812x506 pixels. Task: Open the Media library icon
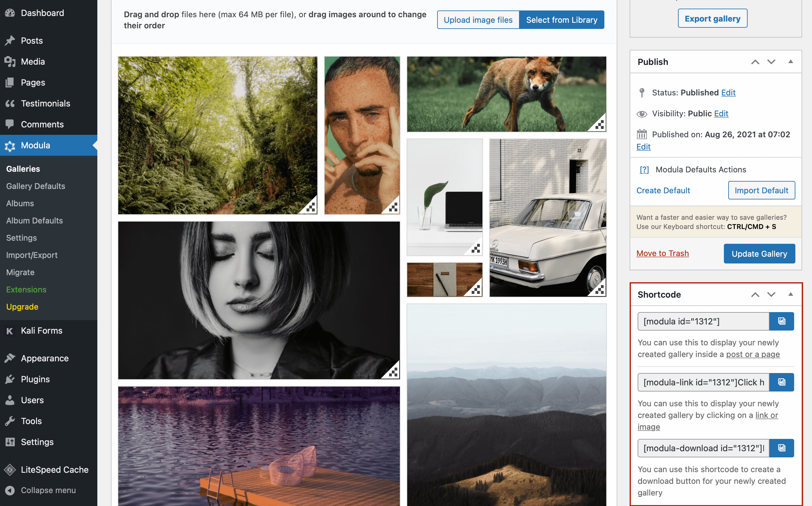coord(9,62)
